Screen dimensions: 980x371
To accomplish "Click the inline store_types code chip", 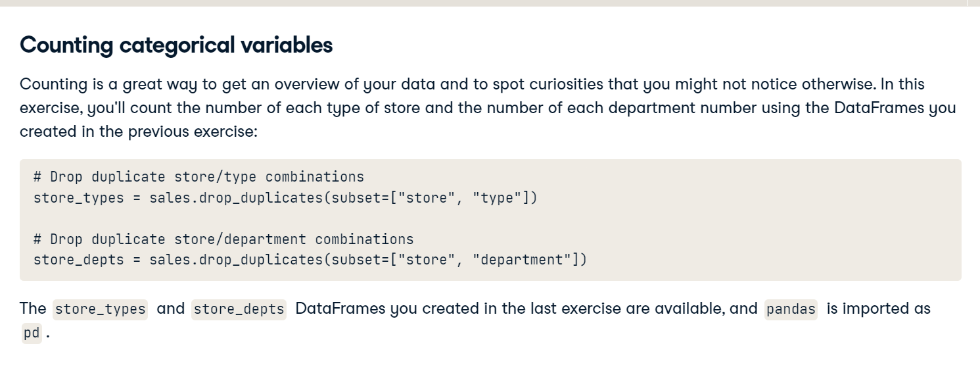I will click(101, 309).
